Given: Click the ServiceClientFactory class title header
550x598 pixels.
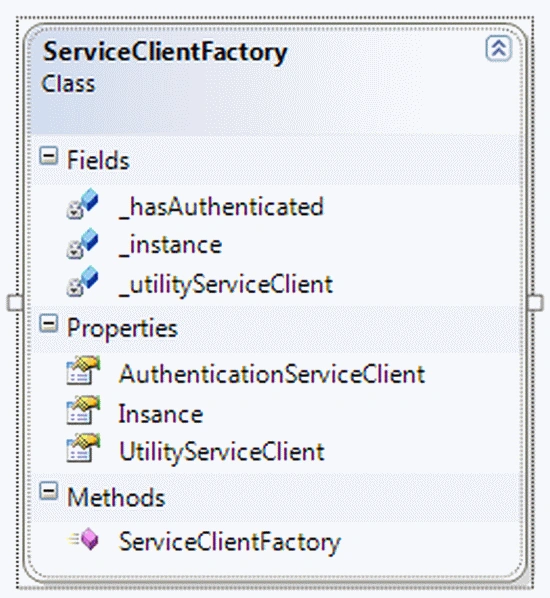Looking at the screenshot, I should [165, 52].
